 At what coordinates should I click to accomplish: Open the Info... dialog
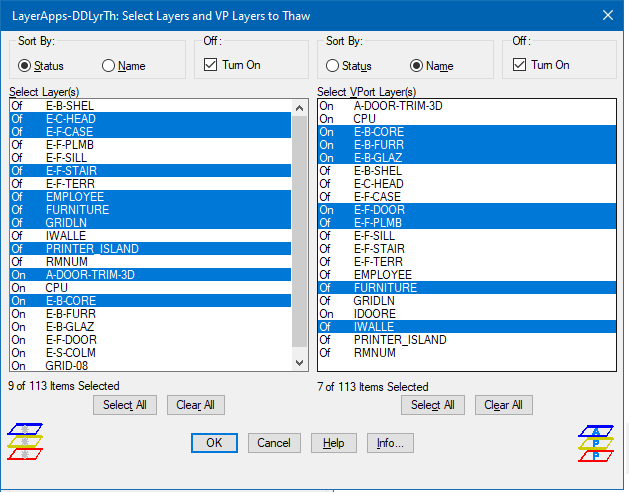click(390, 443)
